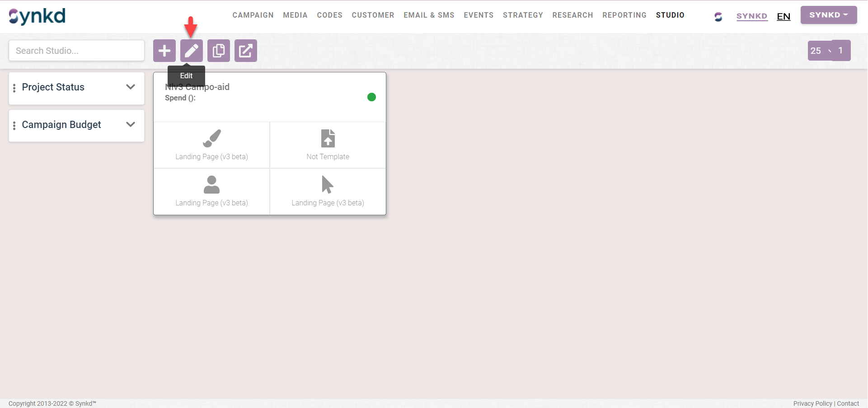
Task: Open the Not Template upload tile
Action: [x=328, y=145]
